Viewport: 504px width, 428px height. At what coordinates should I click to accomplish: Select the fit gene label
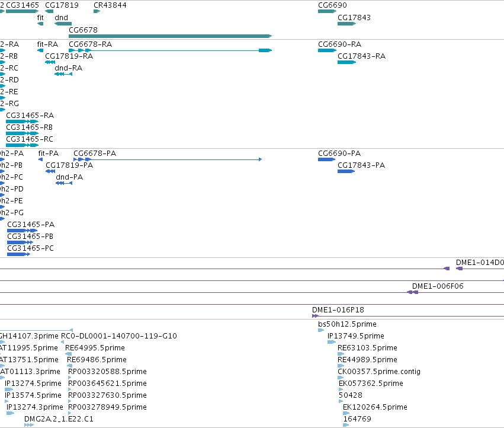pos(40,18)
